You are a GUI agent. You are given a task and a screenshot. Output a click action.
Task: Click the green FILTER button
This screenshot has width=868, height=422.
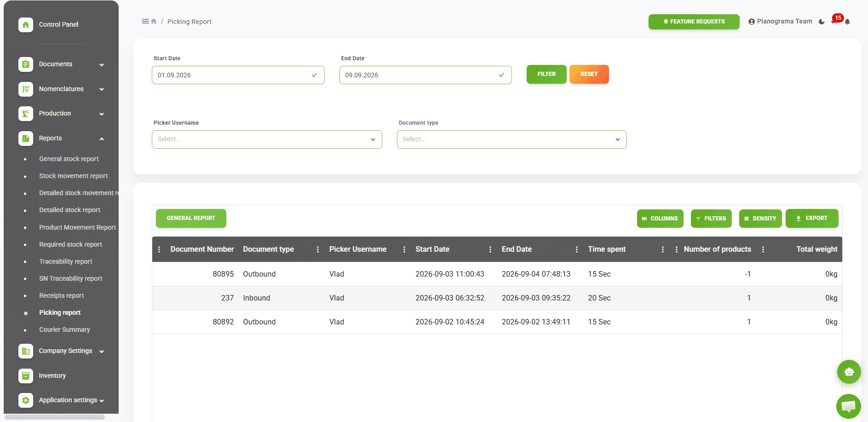[x=546, y=74]
